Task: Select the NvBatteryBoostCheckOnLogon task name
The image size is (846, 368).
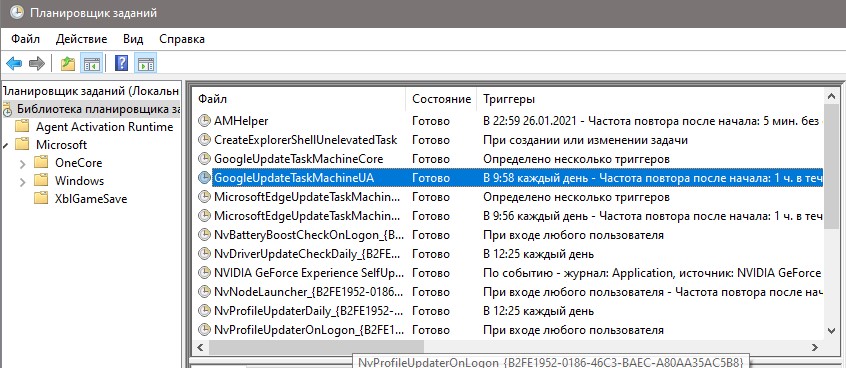Action: [x=308, y=235]
